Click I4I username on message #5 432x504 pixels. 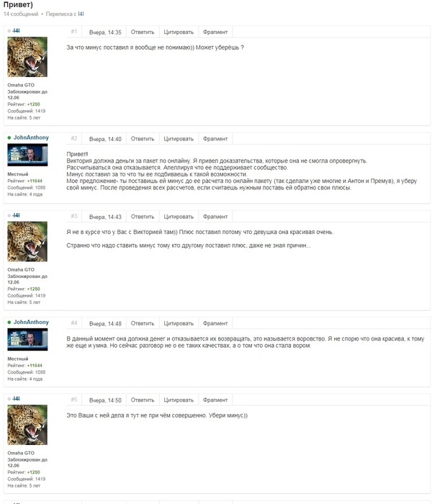[16, 399]
